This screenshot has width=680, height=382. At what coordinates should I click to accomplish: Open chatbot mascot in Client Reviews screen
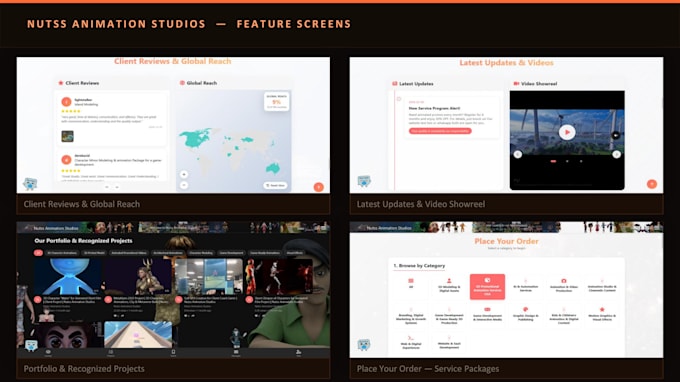[x=30, y=183]
